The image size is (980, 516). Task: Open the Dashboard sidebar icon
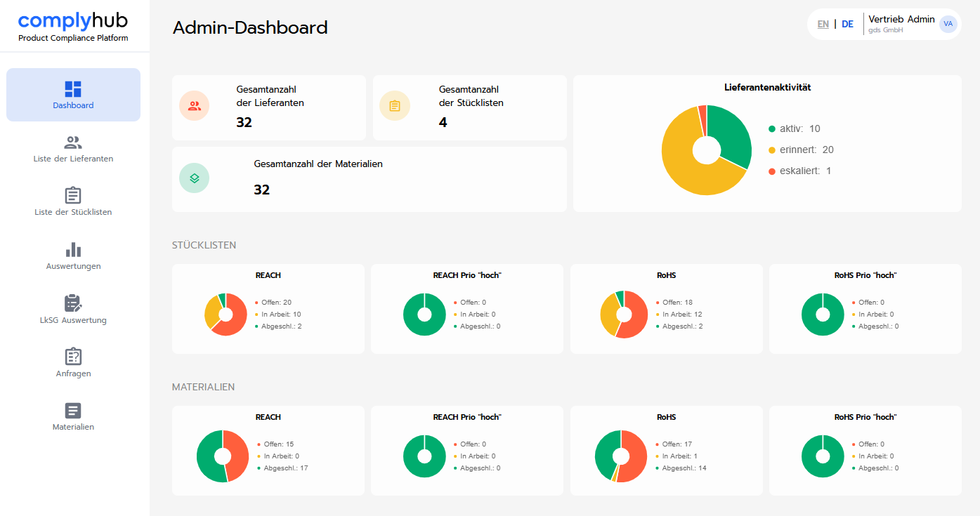pos(73,88)
